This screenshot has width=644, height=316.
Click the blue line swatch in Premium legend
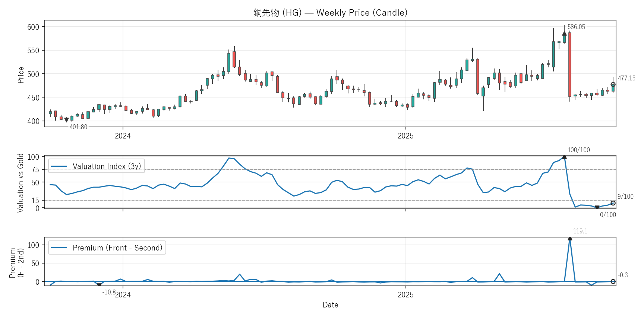tap(59, 248)
